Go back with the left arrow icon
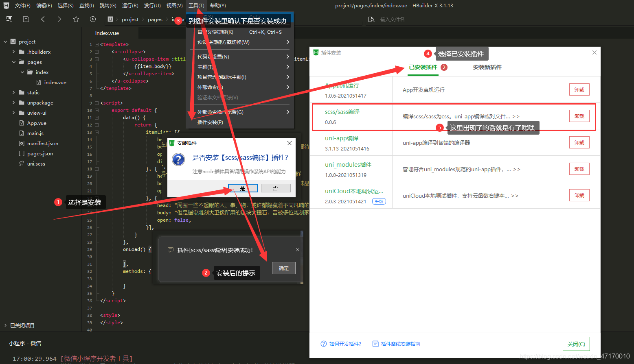The width and height of the screenshot is (634, 364). pyautogui.click(x=43, y=19)
